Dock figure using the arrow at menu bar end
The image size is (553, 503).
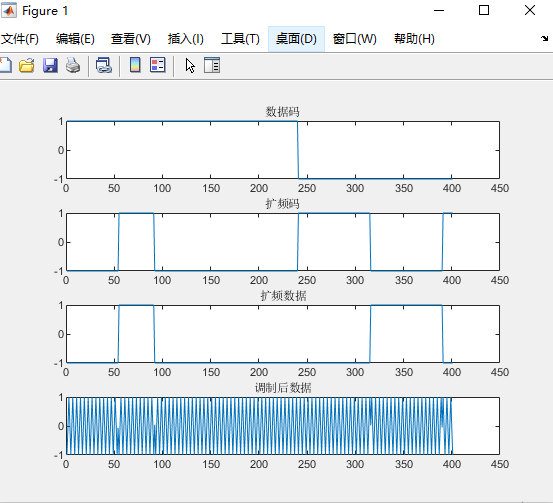pyautogui.click(x=545, y=38)
